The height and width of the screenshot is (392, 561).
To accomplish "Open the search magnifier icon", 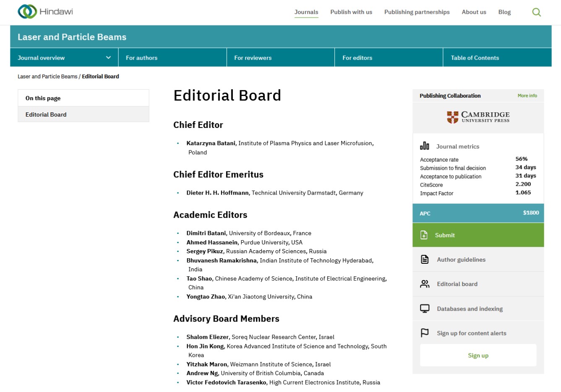I will click(536, 12).
